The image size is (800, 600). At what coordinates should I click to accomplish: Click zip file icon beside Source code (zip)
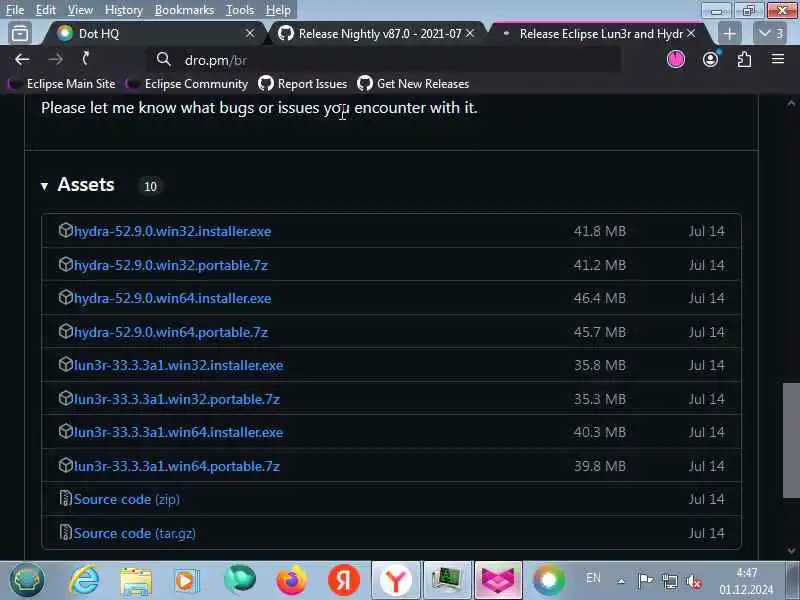[x=65, y=498]
